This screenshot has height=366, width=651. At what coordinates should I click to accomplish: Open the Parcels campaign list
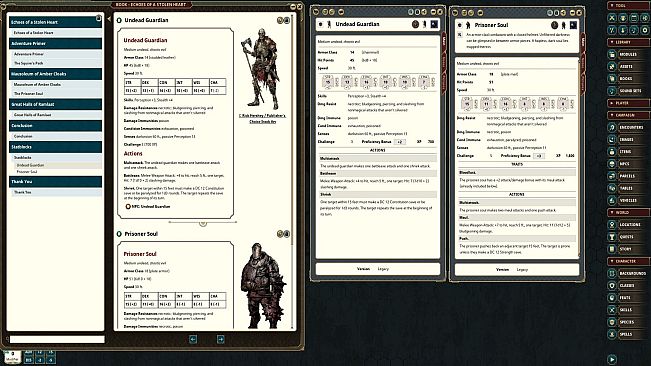tap(628, 176)
